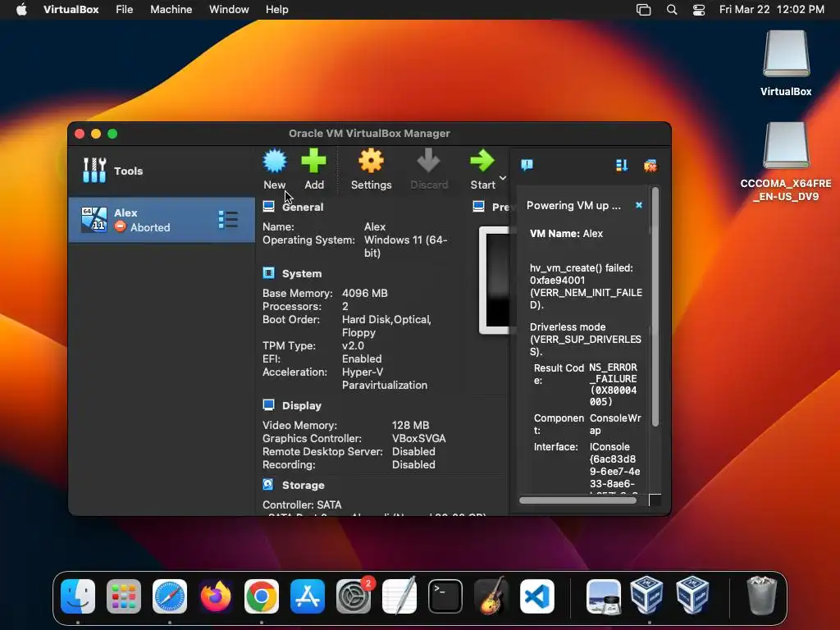Screen dimensions: 840x630
Task: Open TextEdit from the Dock
Action: (x=399, y=596)
